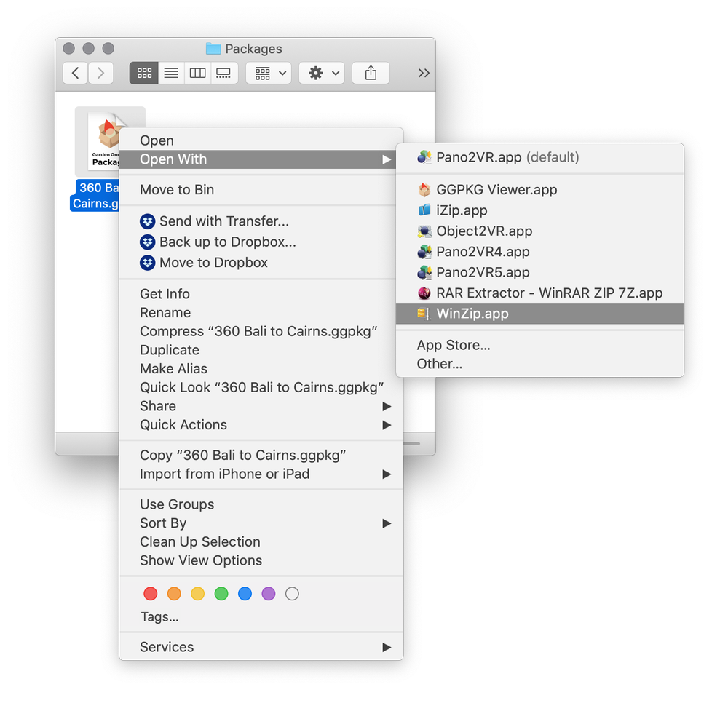Viewport: 728px width, 703px height.
Task: Open the group-by arrangement dropdown
Action: click(269, 73)
